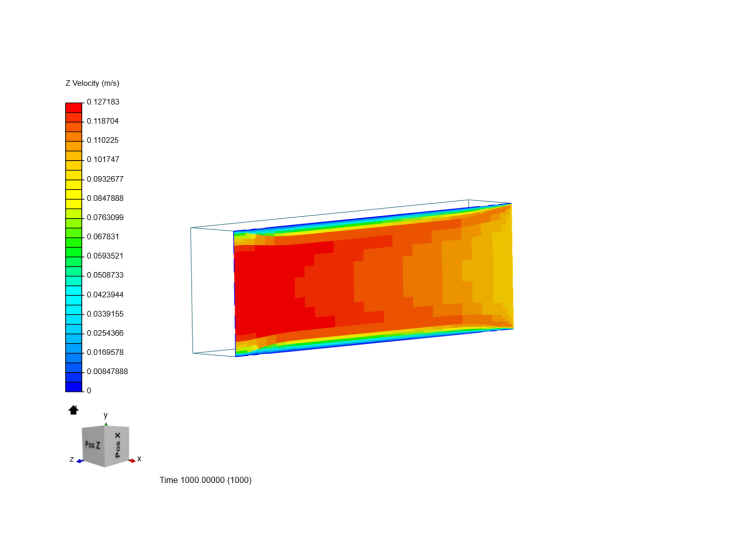The height and width of the screenshot is (560, 747).
Task: Click the Time 1000.00000 (1000) label
Action: [205, 480]
